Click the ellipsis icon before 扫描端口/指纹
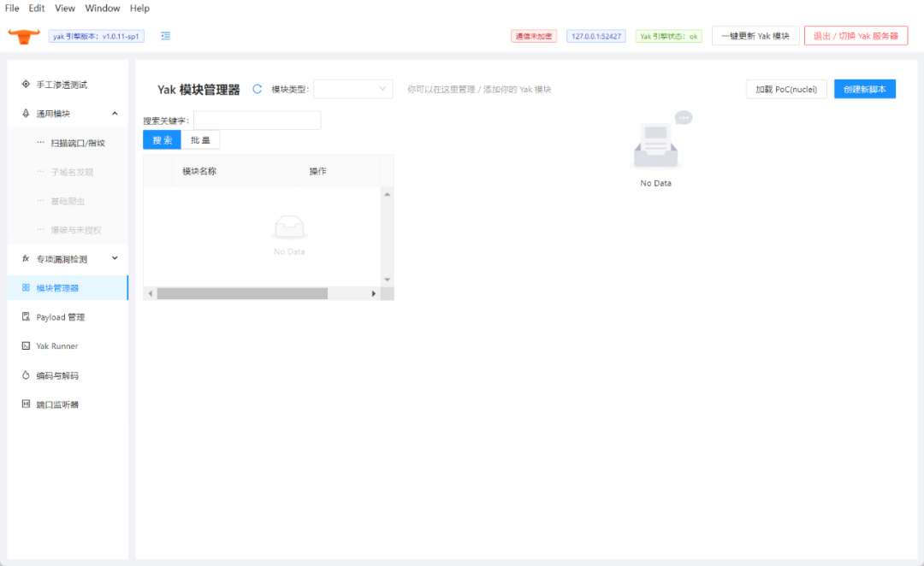The image size is (924, 566). 41,143
